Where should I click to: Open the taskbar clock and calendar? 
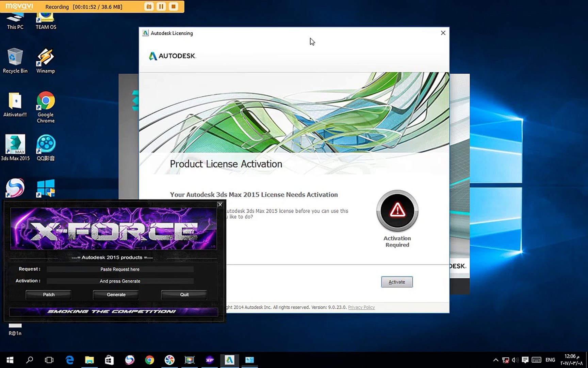[x=571, y=360]
